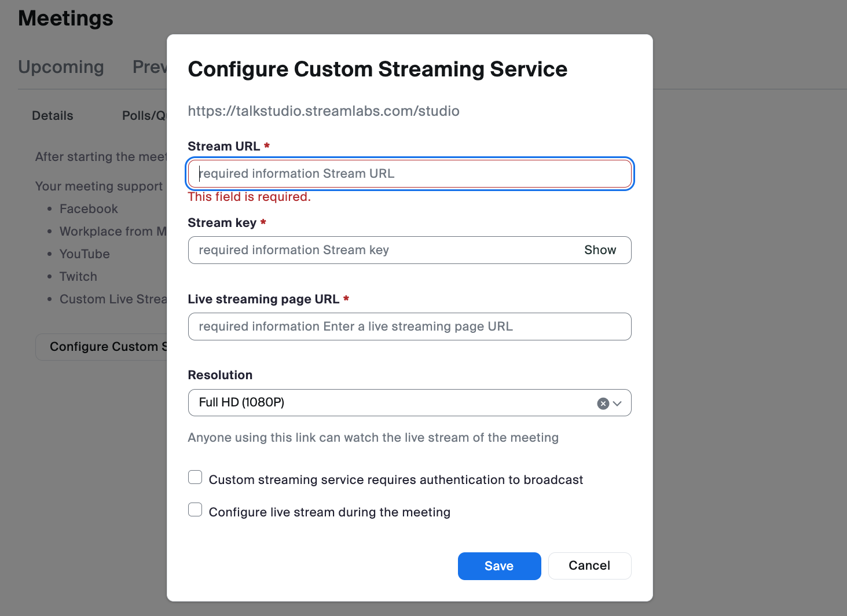
Task: Check Configure live stream during the meeting
Action: pos(195,509)
